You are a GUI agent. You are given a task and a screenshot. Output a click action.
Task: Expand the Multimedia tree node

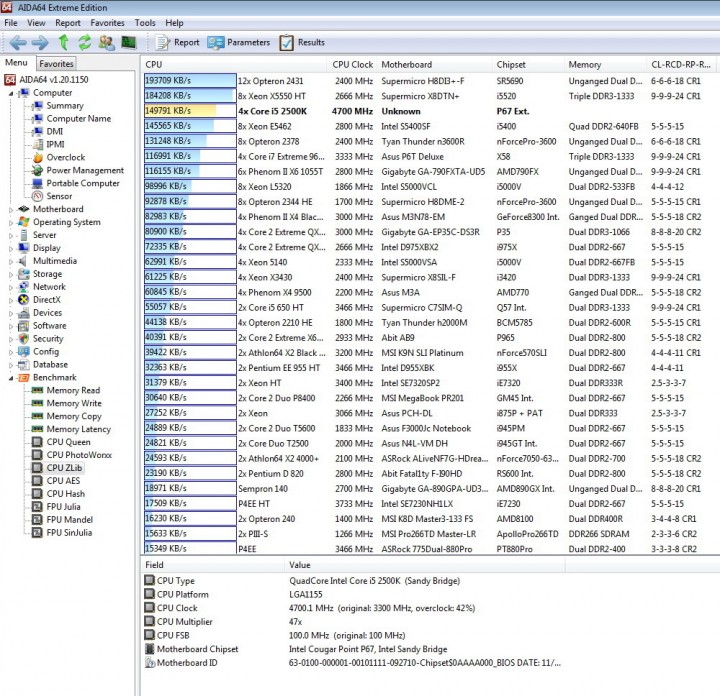tap(11, 261)
